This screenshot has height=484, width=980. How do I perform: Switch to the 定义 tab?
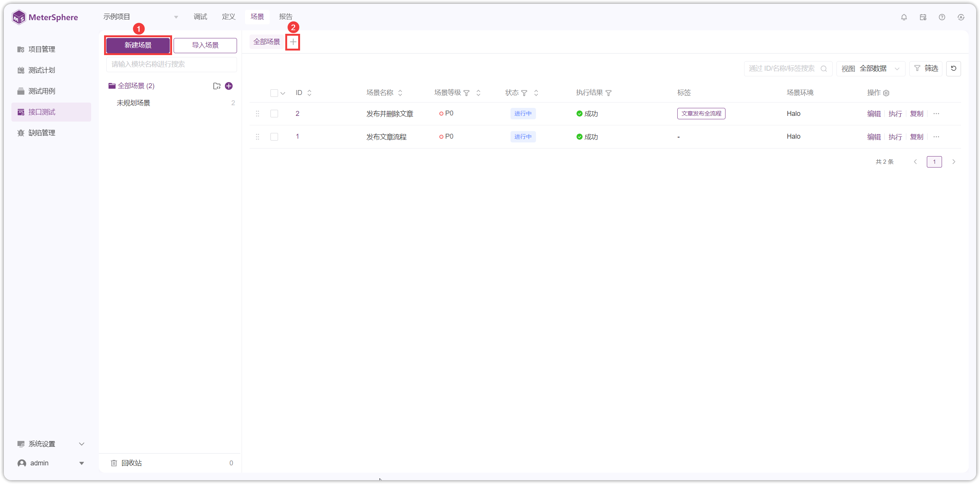[x=229, y=17]
